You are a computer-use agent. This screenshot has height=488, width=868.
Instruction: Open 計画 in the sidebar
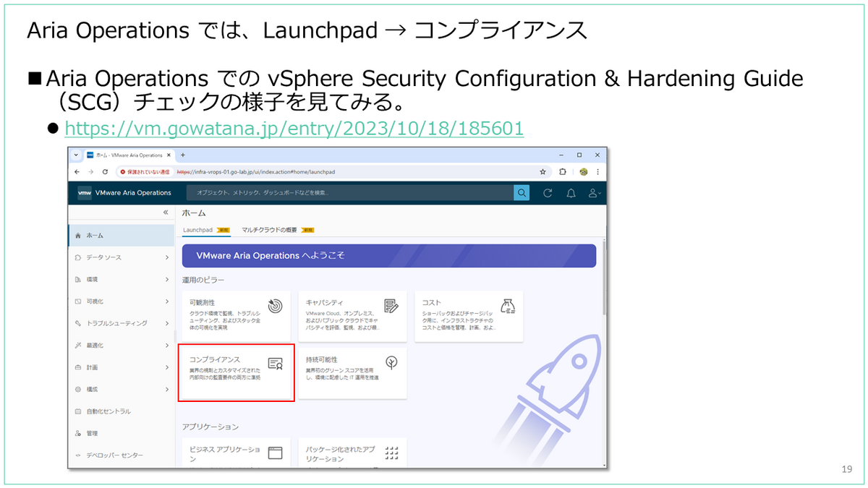92,367
